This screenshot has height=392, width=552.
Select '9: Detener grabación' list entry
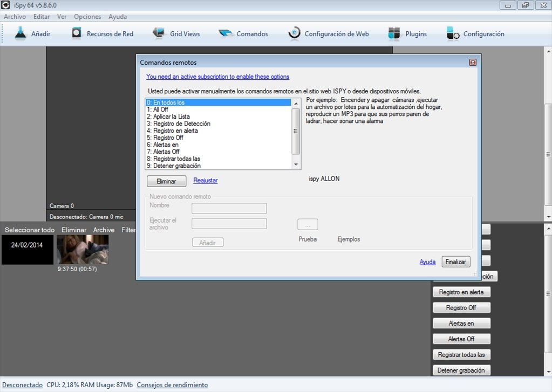click(x=219, y=166)
